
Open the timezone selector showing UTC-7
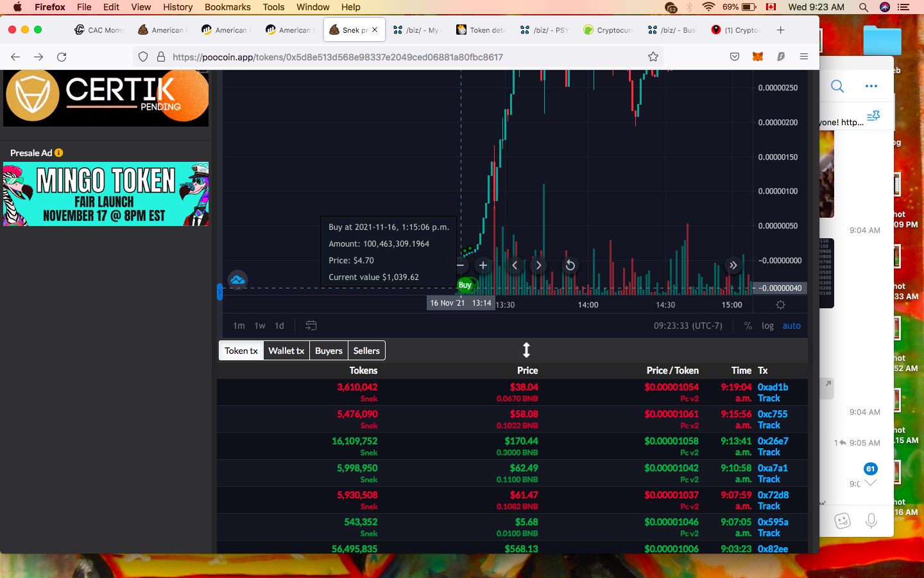point(688,326)
